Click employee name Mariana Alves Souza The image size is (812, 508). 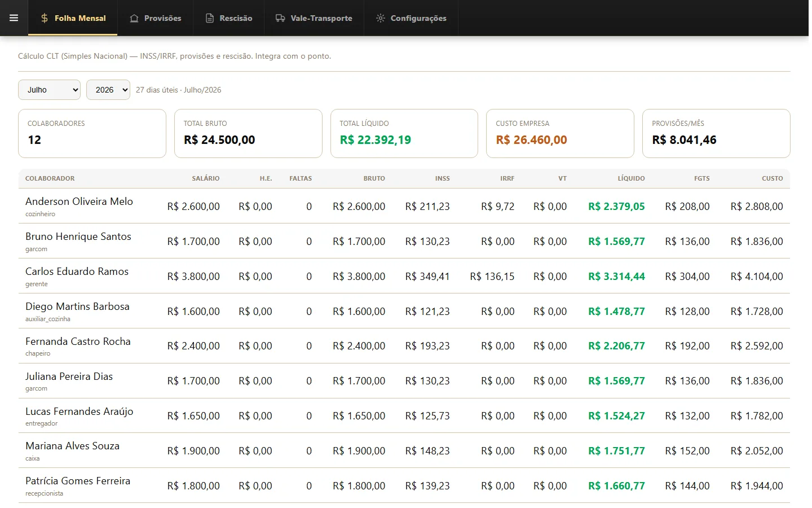coord(72,446)
